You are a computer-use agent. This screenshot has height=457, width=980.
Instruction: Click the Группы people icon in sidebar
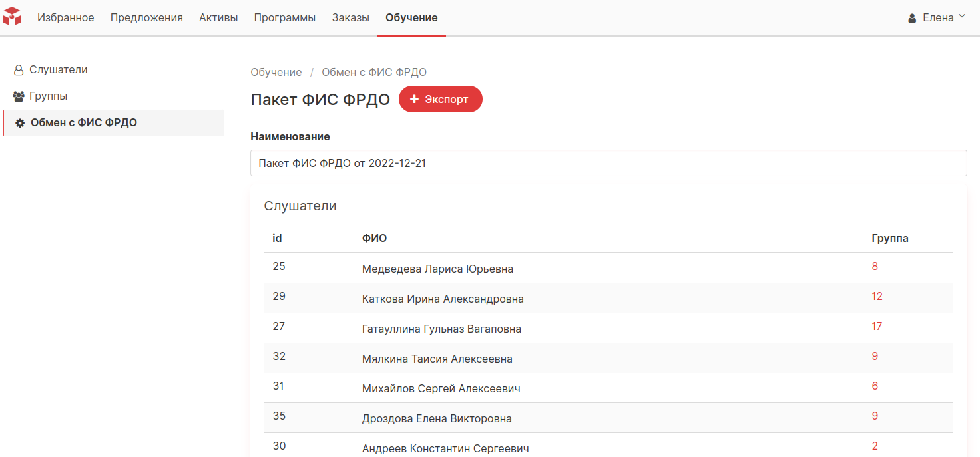19,96
